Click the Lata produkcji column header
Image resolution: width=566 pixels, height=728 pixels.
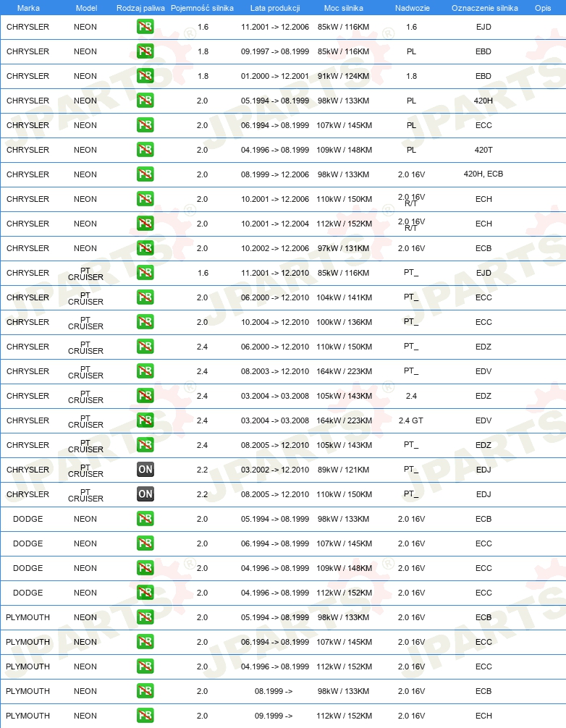pyautogui.click(x=275, y=8)
